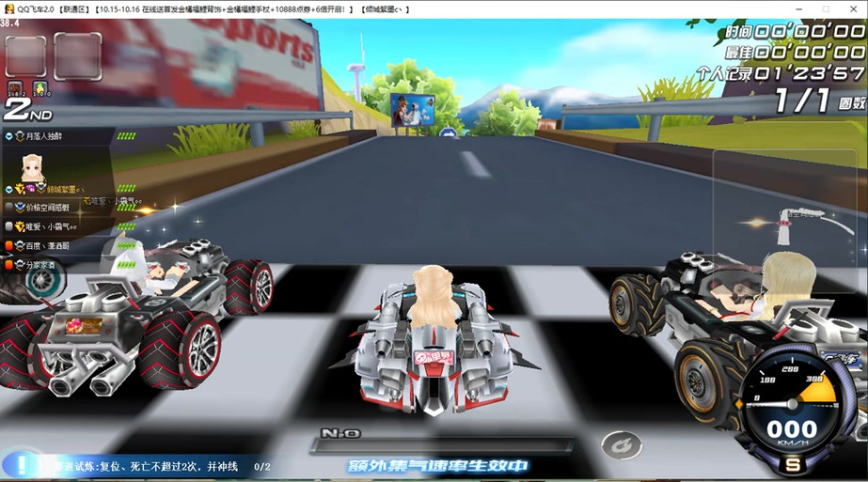Screen dimensions: 868x482
Task: Click the 时间 race timer
Action: point(795,32)
